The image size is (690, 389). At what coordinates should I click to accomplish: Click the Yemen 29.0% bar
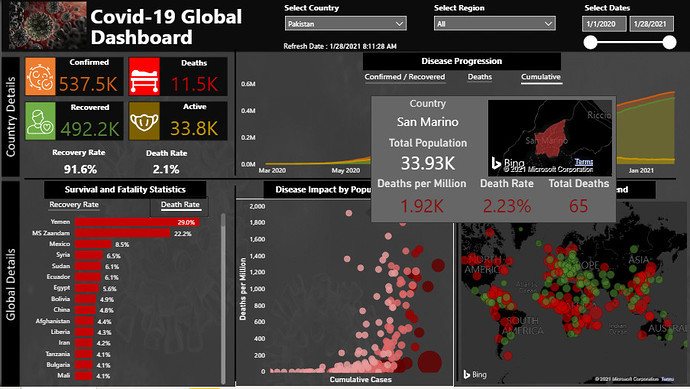click(x=137, y=222)
